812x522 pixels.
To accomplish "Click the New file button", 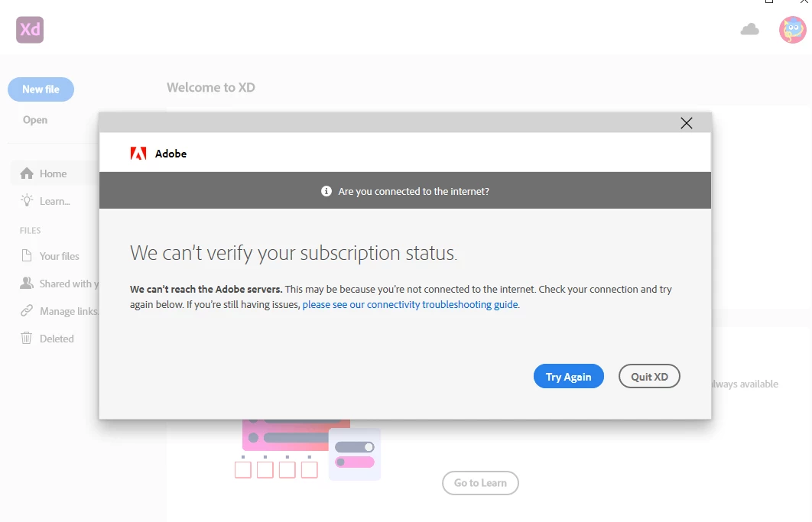I will (x=41, y=89).
